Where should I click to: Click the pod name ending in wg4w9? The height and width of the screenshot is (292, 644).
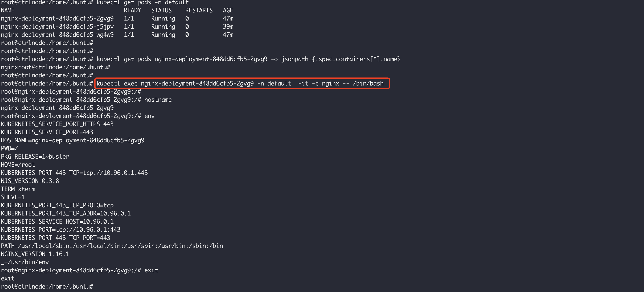click(57, 35)
